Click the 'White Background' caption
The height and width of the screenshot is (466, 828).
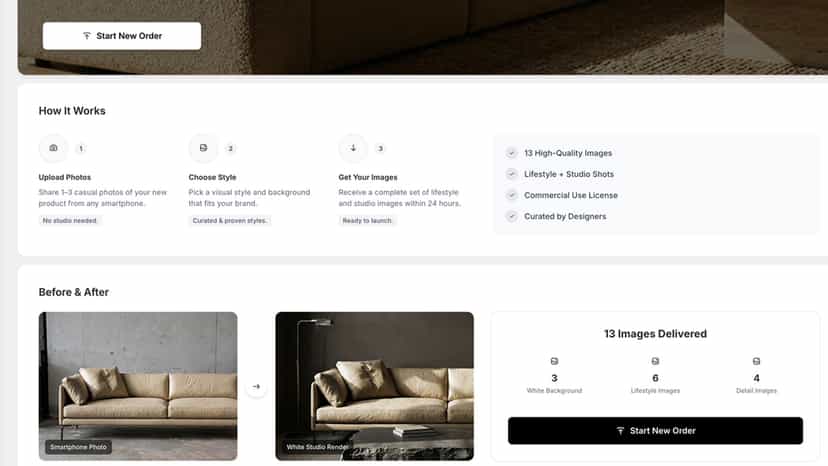[x=554, y=391]
